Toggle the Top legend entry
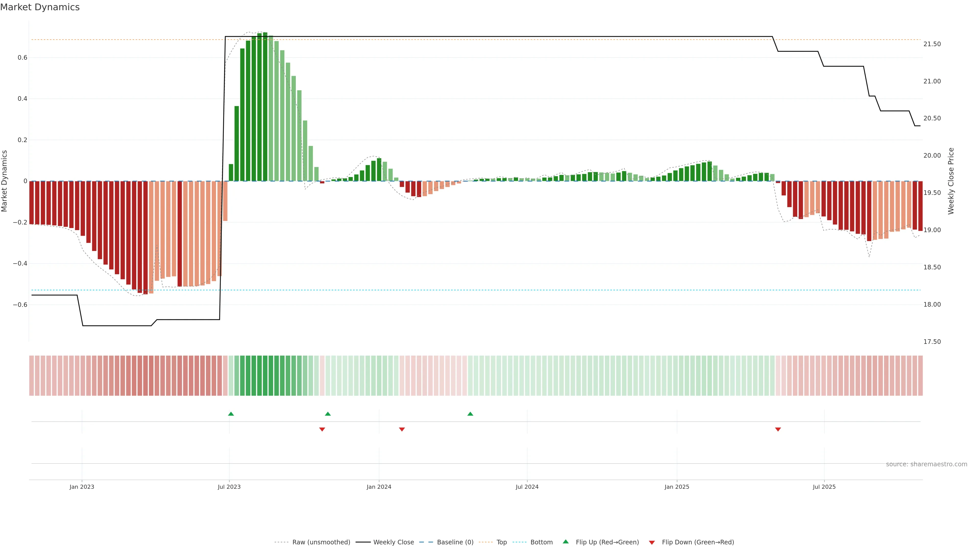 pyautogui.click(x=501, y=542)
